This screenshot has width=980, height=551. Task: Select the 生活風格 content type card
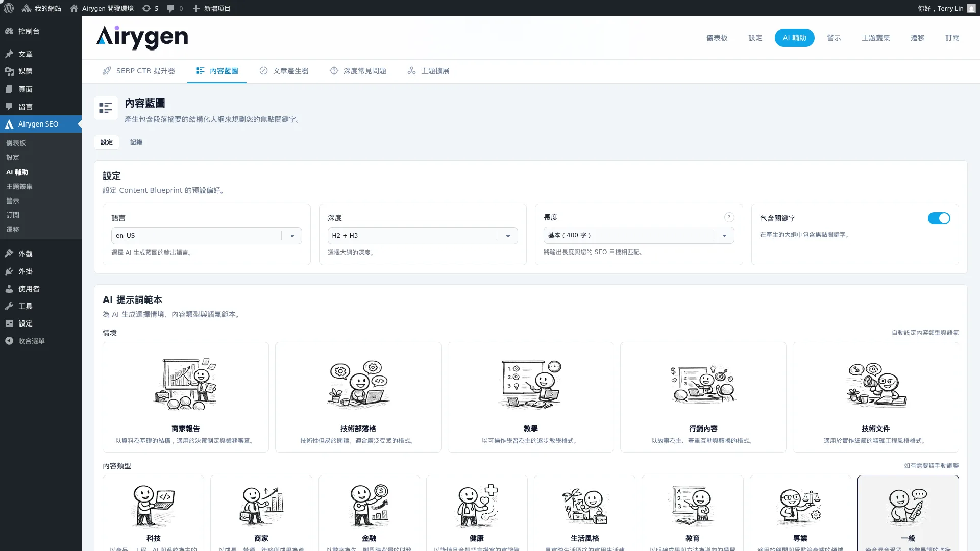pos(585,513)
